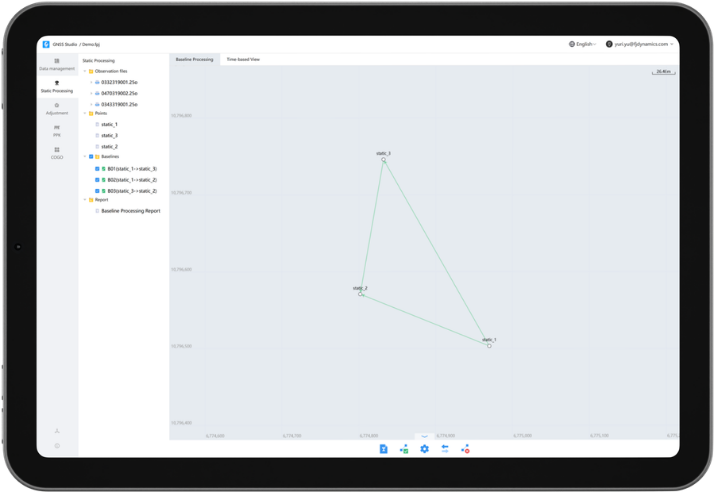Switch to the PPK module
This screenshot has height=494, width=716.
[x=56, y=130]
